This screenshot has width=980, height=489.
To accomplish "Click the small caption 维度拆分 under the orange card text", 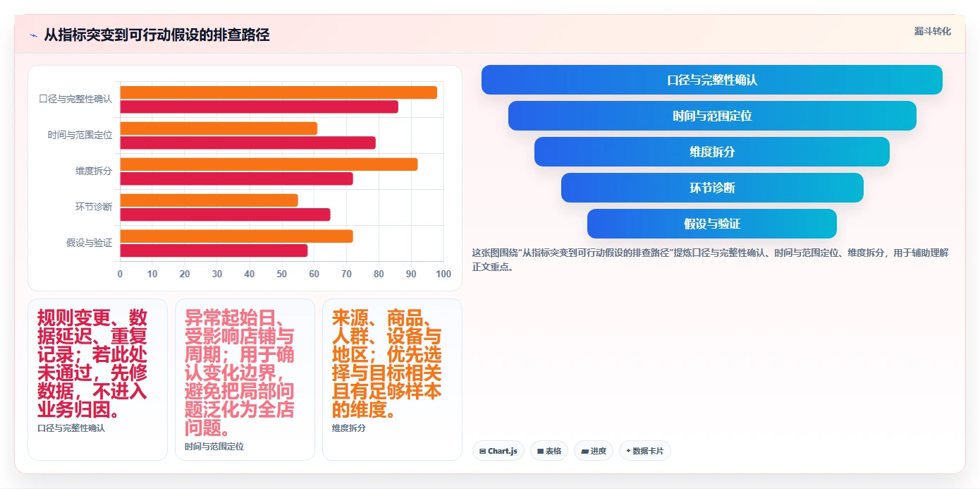I will [349, 428].
